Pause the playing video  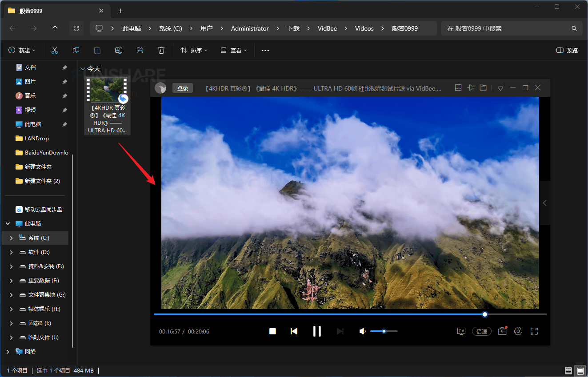tap(317, 331)
